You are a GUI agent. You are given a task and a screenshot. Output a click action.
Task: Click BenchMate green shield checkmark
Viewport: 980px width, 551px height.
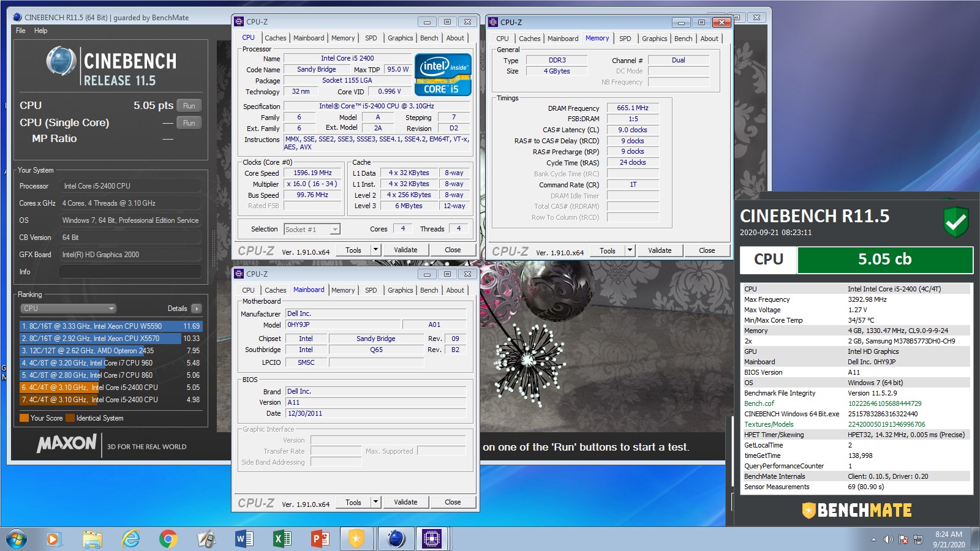pos(956,222)
